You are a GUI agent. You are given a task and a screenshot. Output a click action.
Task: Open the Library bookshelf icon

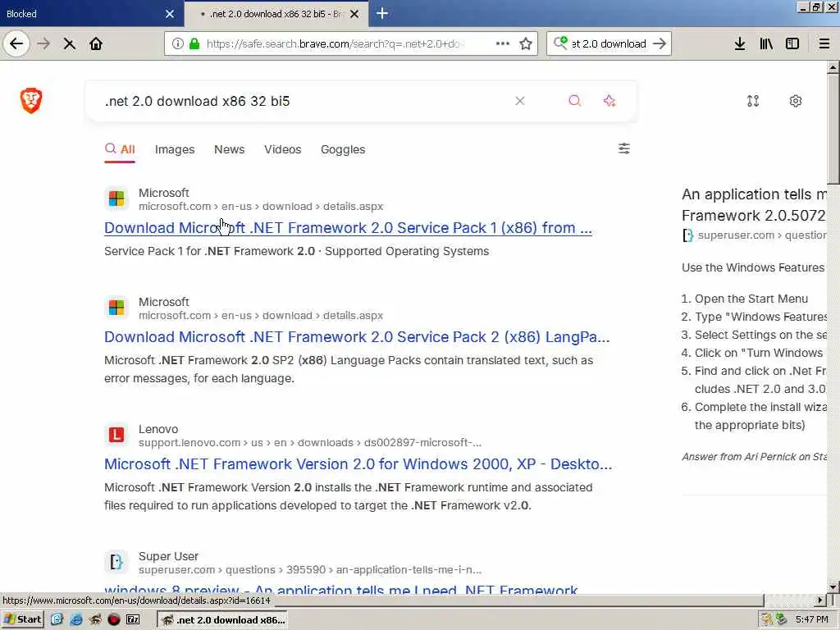[x=766, y=43]
